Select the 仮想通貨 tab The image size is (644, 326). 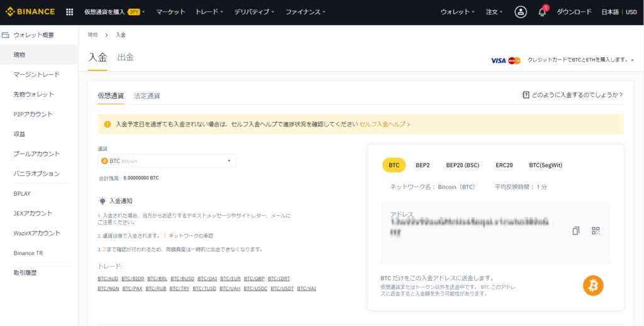click(111, 96)
